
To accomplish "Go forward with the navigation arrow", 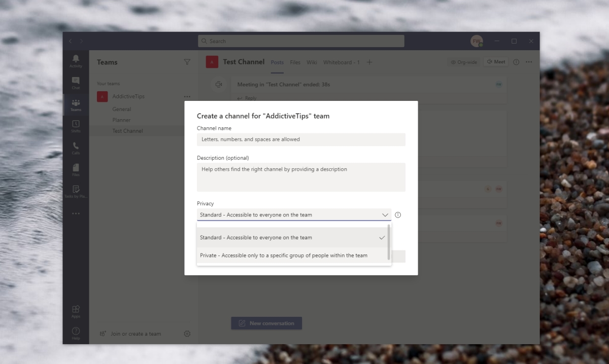I will [82, 41].
